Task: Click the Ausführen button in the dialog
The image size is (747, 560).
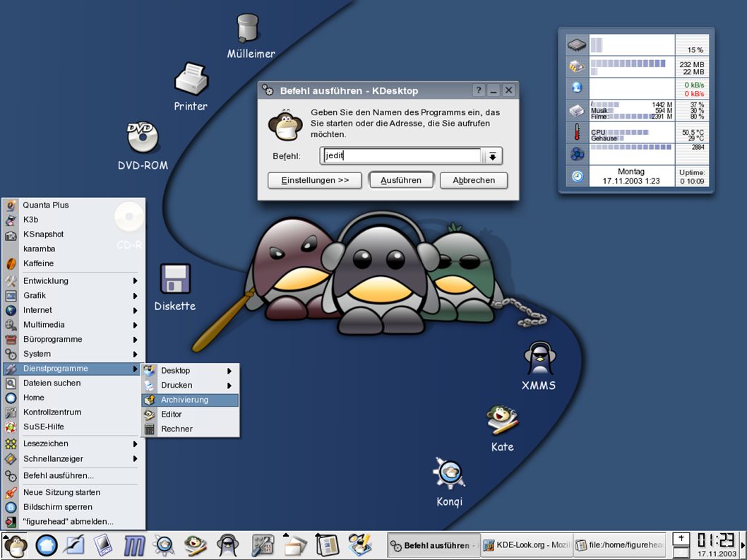Action: tap(401, 181)
